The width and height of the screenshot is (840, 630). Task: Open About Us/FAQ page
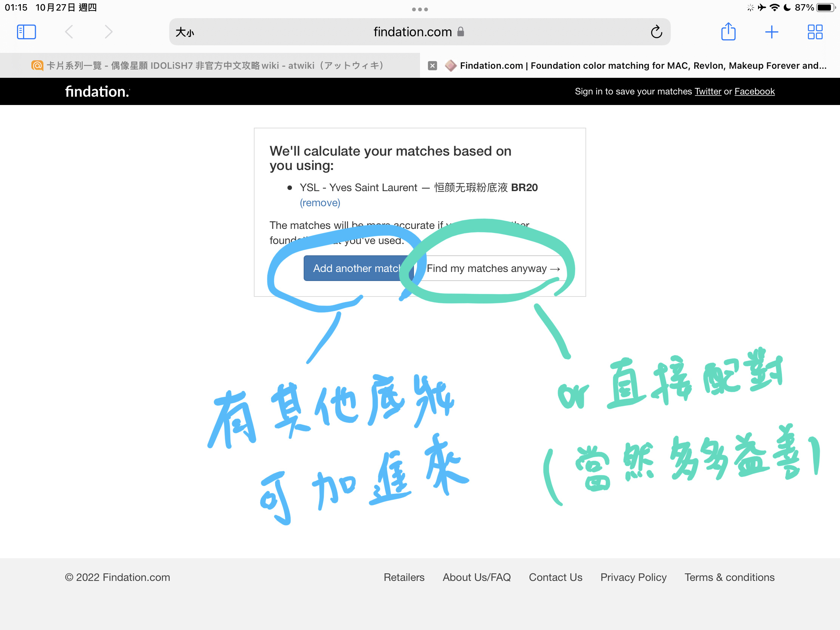477,577
